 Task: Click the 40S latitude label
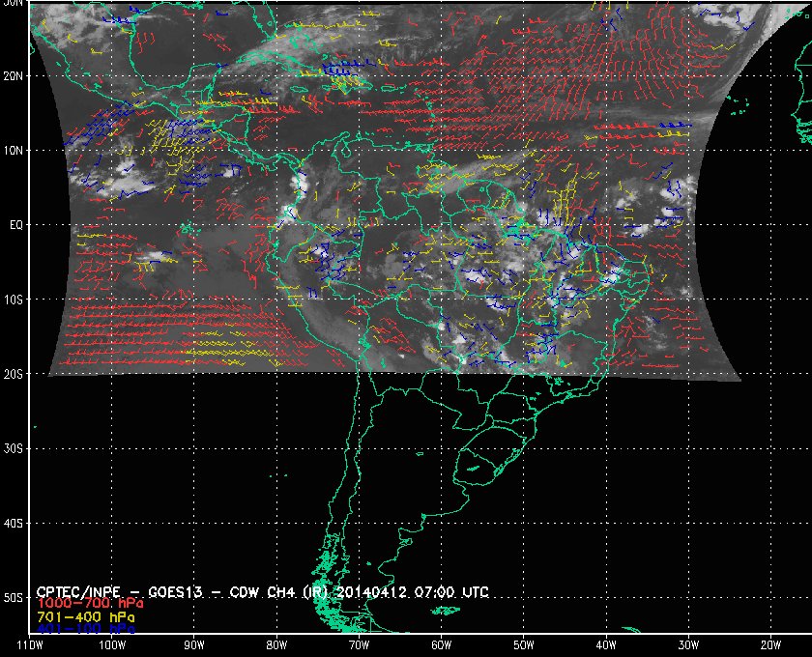(x=13, y=524)
